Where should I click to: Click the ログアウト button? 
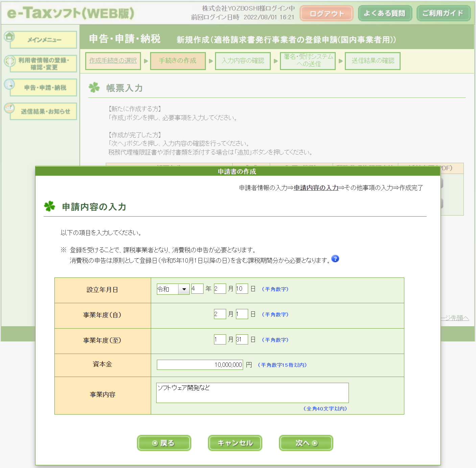coord(327,14)
